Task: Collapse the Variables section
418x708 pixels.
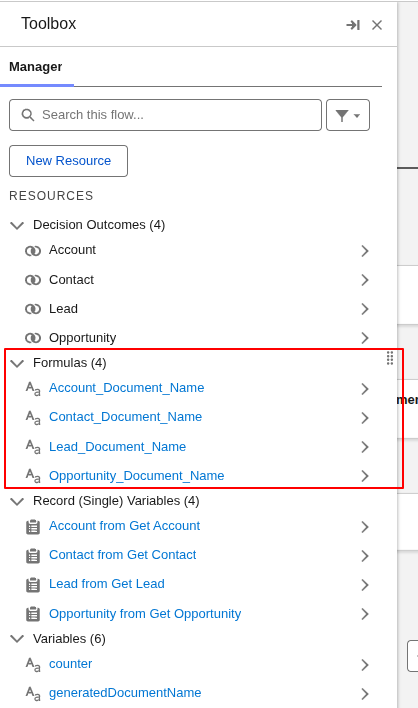Action: pyautogui.click(x=17, y=639)
